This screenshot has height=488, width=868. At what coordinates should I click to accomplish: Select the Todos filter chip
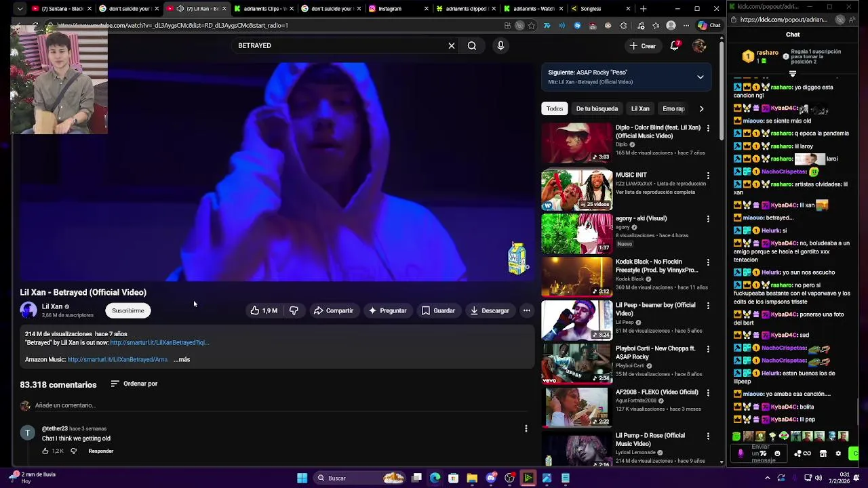click(555, 108)
